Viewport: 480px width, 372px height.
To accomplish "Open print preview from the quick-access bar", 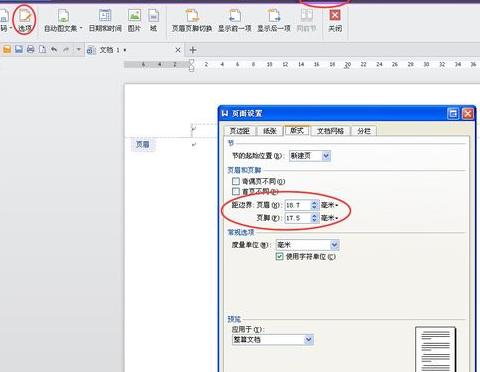I will (42, 50).
